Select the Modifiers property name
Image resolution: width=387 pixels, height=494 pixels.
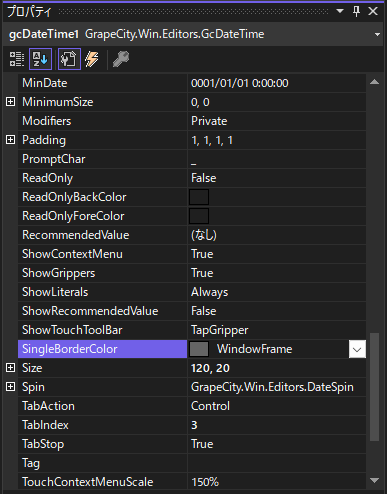coord(47,121)
